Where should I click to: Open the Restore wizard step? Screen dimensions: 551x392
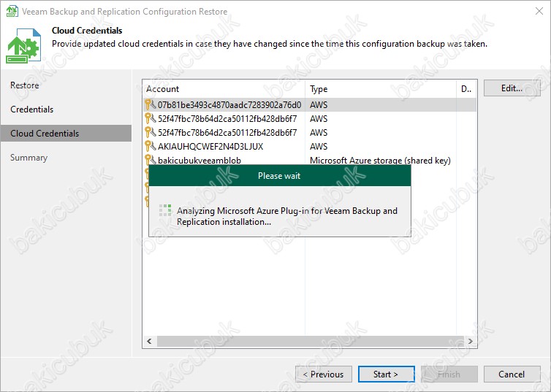point(25,85)
